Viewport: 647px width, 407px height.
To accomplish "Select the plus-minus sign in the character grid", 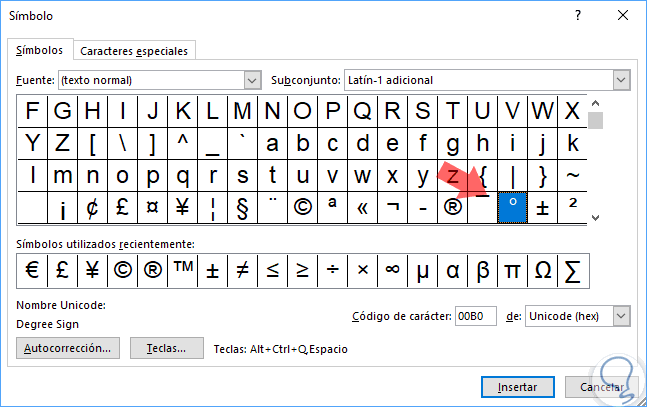I will [543, 208].
